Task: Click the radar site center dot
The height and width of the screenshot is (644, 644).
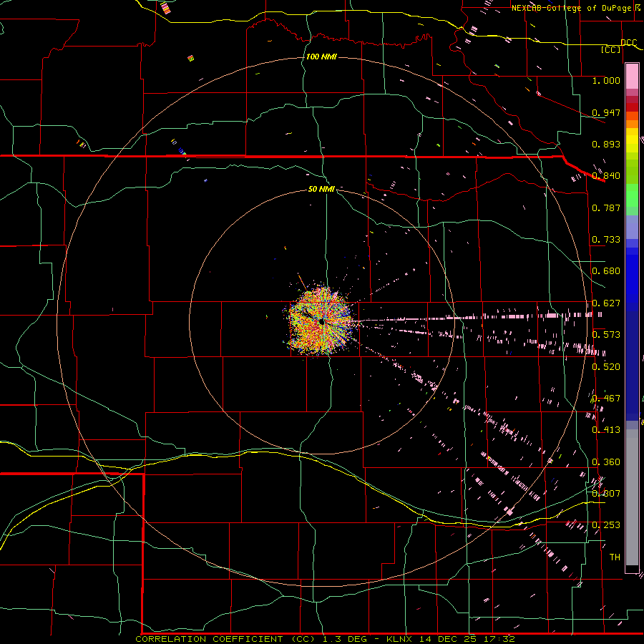Action: [323, 323]
